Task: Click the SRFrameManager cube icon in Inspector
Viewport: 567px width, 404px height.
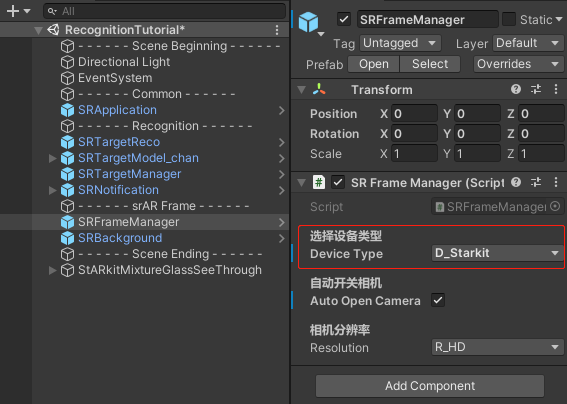Action: pos(308,22)
